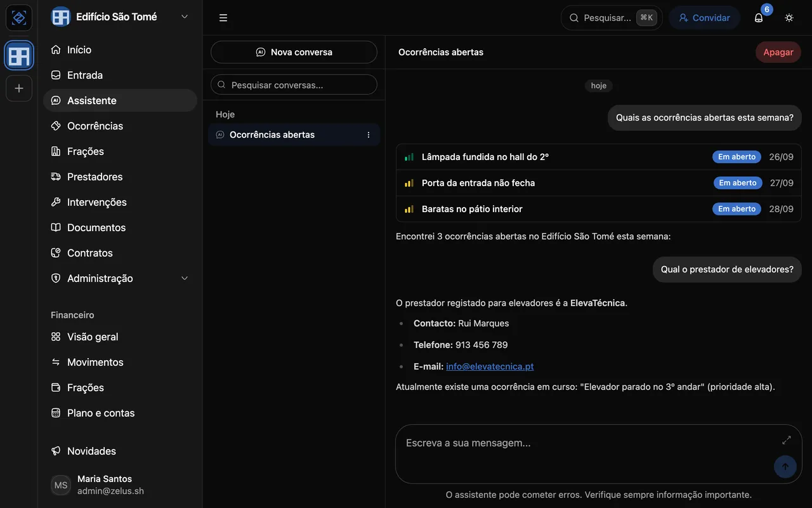Open occurrence Baratas no pátio interior

pos(598,209)
